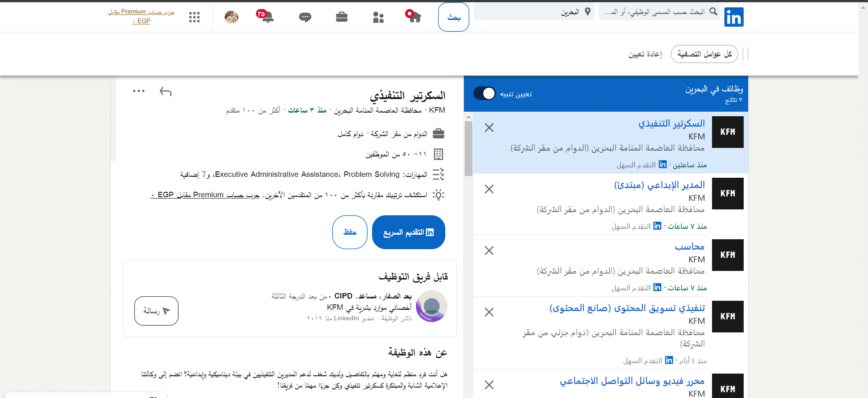Open محاسب job listing
The width and height of the screenshot is (868, 398).
pos(690,247)
